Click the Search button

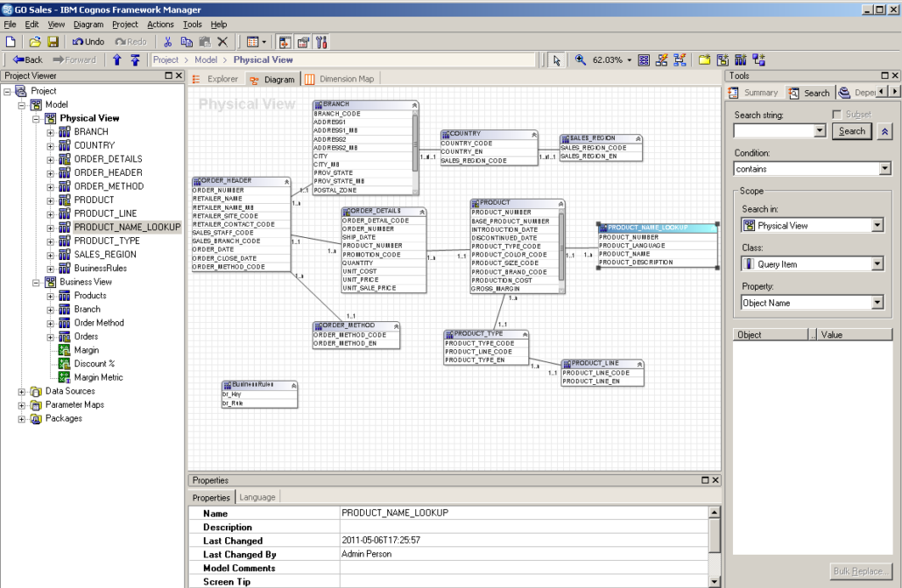(x=852, y=131)
